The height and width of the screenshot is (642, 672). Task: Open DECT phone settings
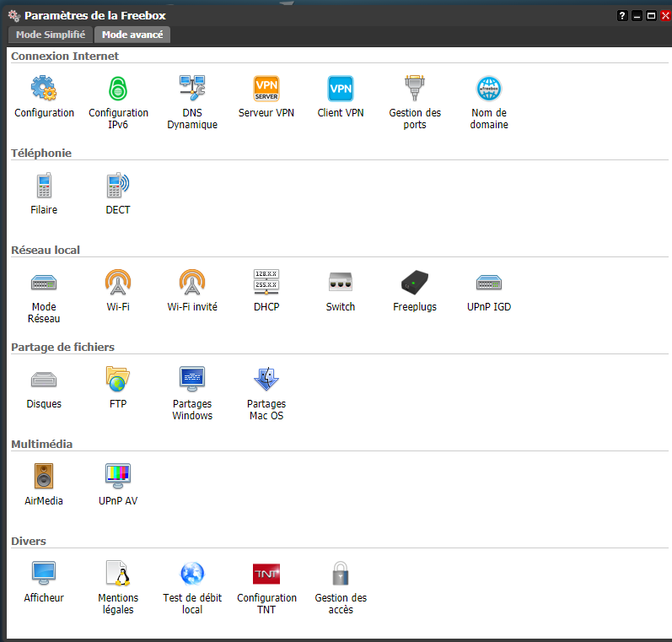coord(118,186)
